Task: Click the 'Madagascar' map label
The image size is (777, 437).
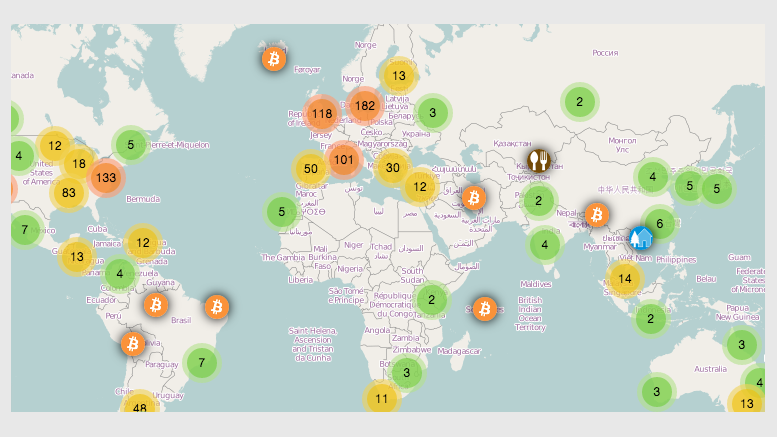Action: [x=459, y=351]
